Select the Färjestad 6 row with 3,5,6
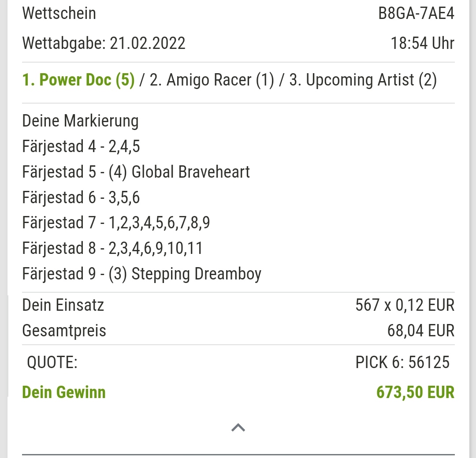Image resolution: width=476 pixels, height=458 pixels. click(81, 197)
